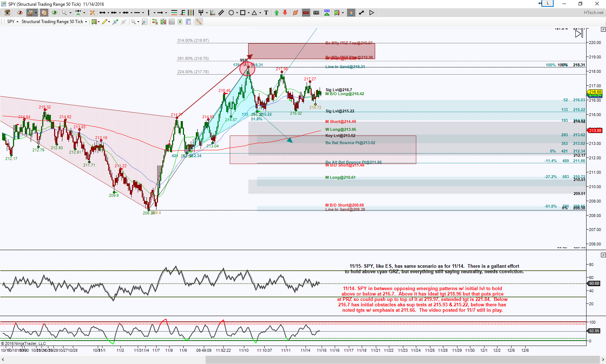The height and width of the screenshot is (364, 606).
Task: Open the candlestick chart style dropdown arrow
Action: coord(99,22)
